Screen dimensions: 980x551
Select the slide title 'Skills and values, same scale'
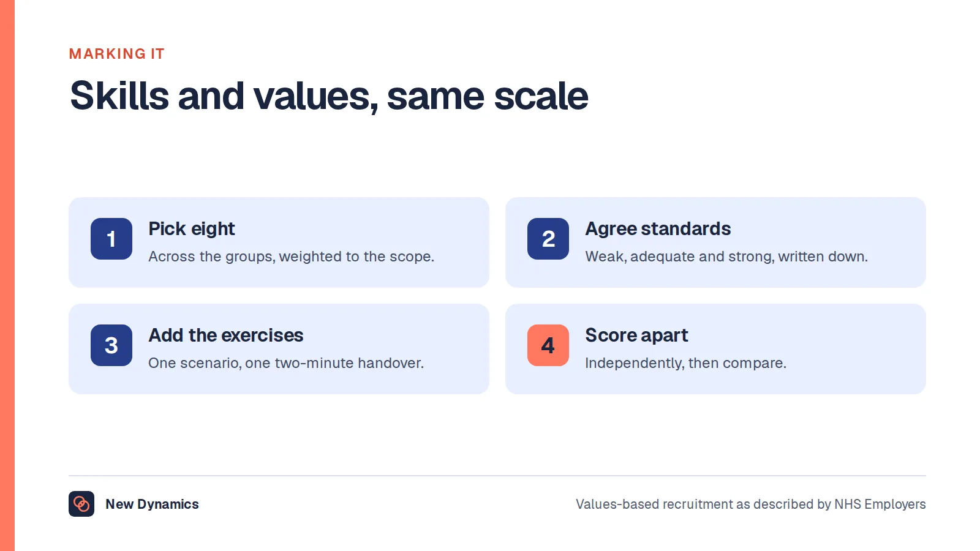[329, 96]
